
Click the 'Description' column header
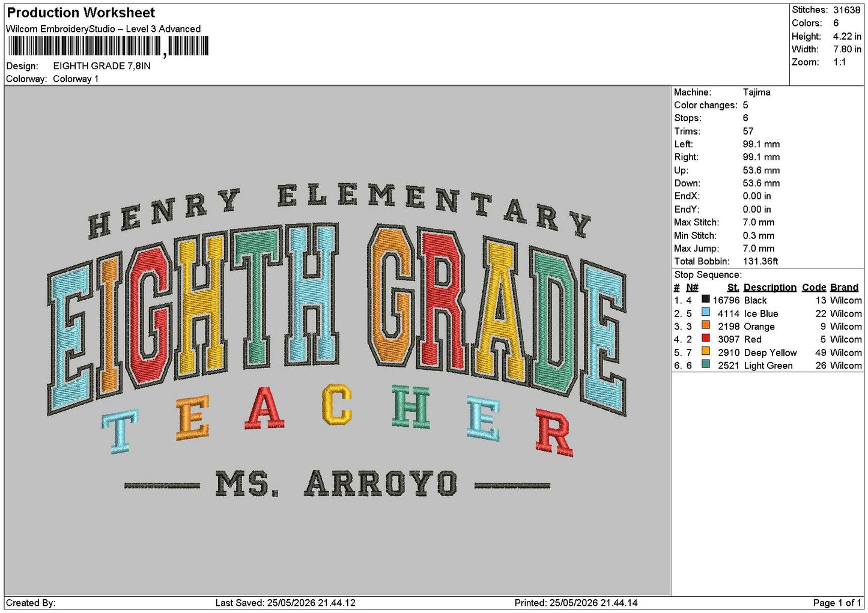point(769,288)
